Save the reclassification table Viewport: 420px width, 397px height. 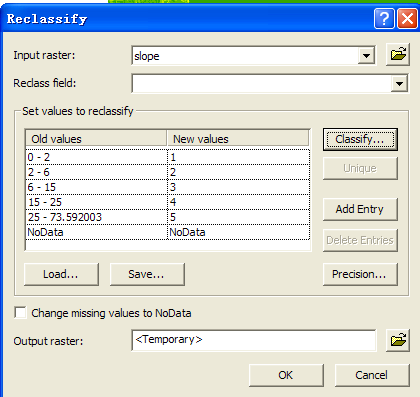pos(147,274)
